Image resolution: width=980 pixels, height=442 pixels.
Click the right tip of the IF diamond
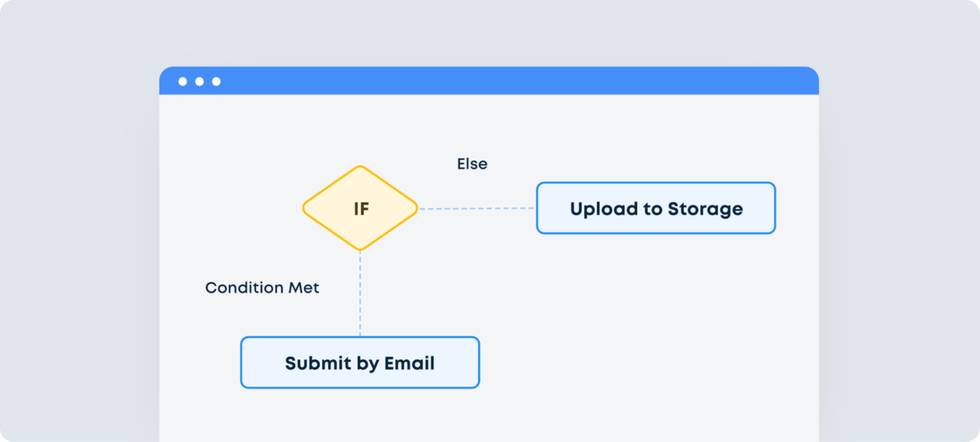415,208
